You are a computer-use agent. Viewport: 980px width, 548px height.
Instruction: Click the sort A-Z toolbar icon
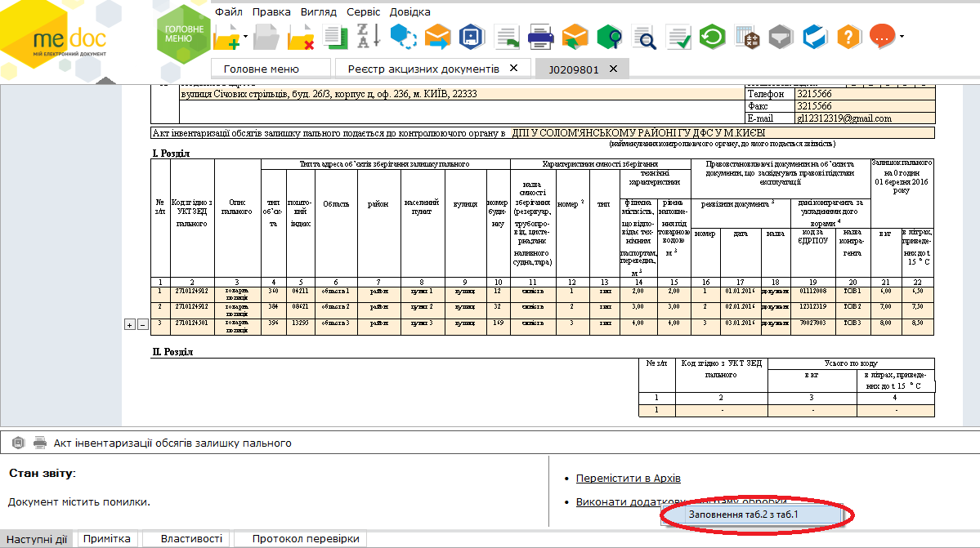coord(368,35)
